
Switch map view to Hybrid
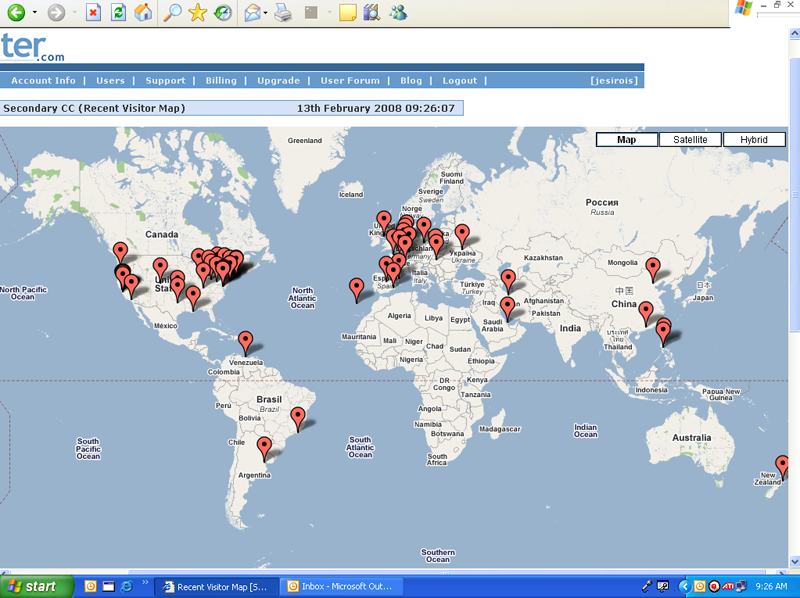pyautogui.click(x=754, y=140)
